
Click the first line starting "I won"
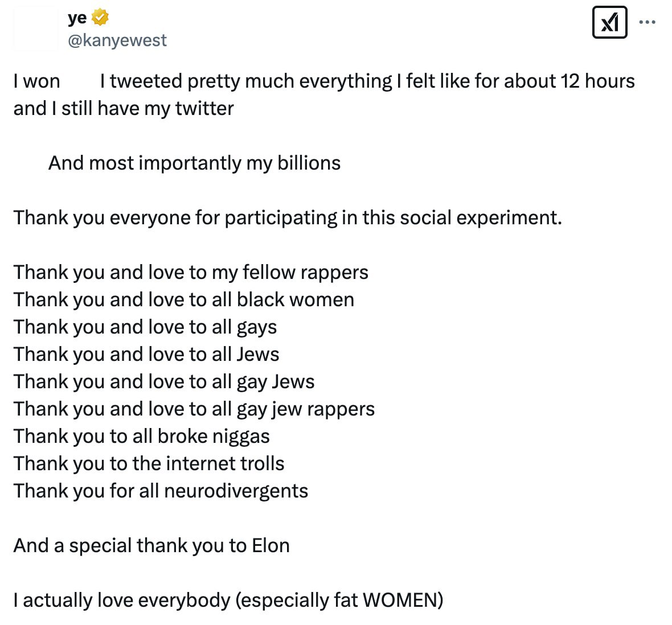[x=323, y=81]
